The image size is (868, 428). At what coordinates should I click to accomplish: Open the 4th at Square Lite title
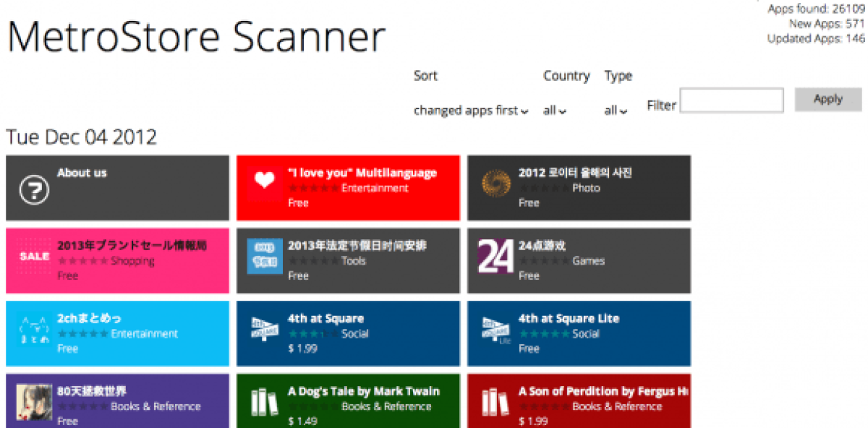click(569, 318)
